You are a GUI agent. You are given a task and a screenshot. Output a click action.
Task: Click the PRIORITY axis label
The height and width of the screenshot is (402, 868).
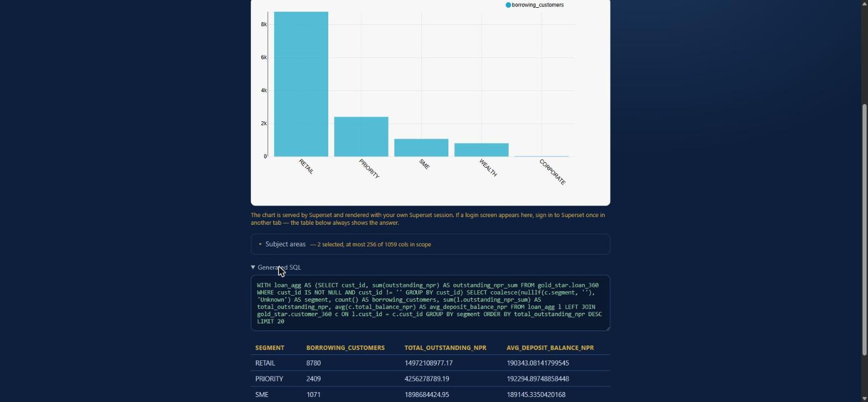[x=369, y=169]
